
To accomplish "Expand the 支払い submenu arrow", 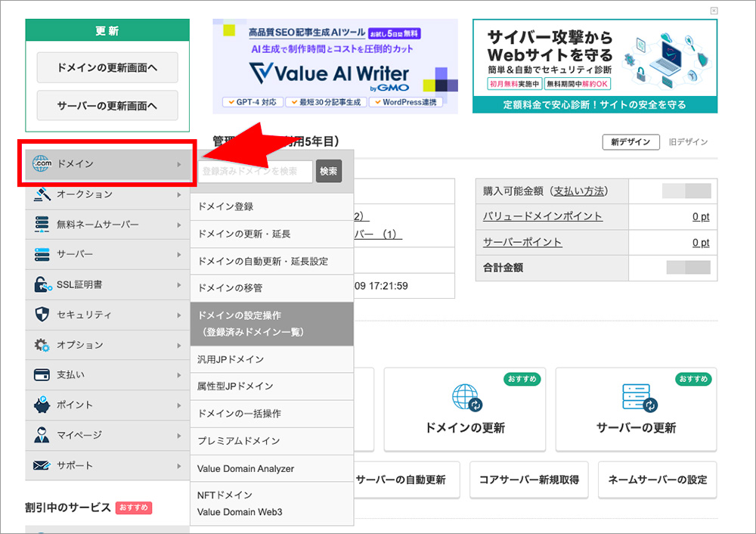I will point(179,375).
